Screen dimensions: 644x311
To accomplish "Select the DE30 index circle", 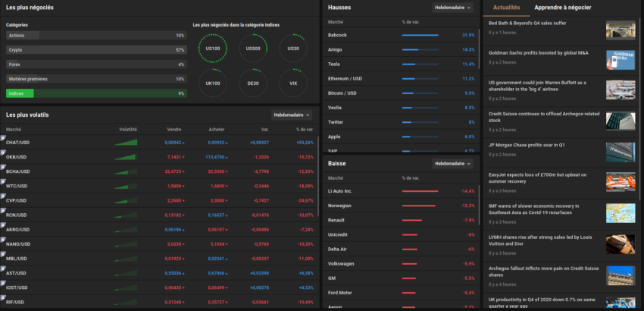I will click(253, 83).
